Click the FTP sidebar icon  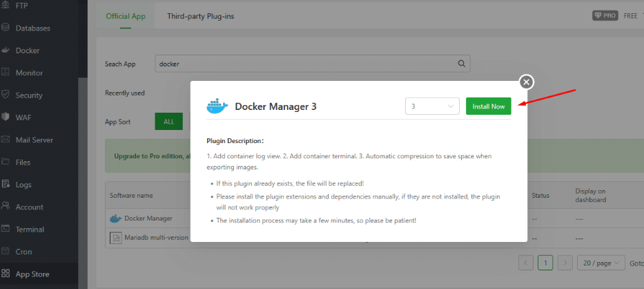point(6,6)
